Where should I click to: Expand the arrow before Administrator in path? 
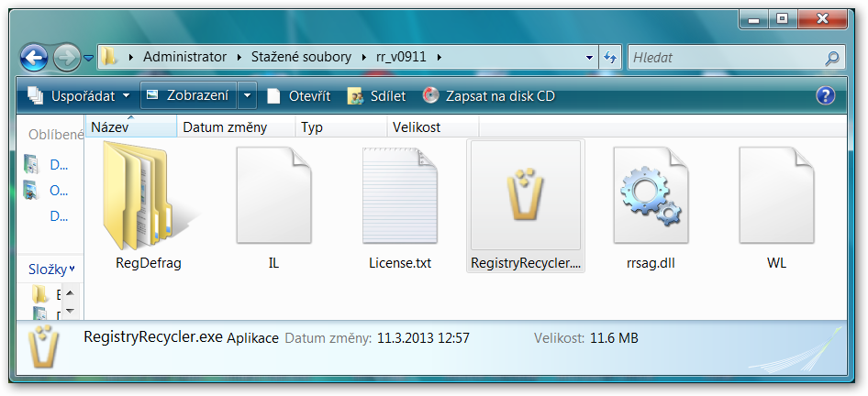pyautogui.click(x=131, y=57)
